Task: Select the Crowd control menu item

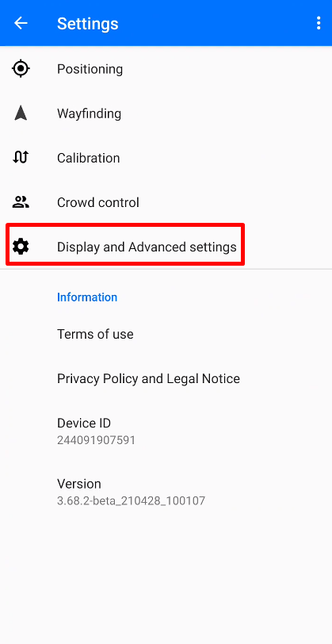Action: pos(166,202)
